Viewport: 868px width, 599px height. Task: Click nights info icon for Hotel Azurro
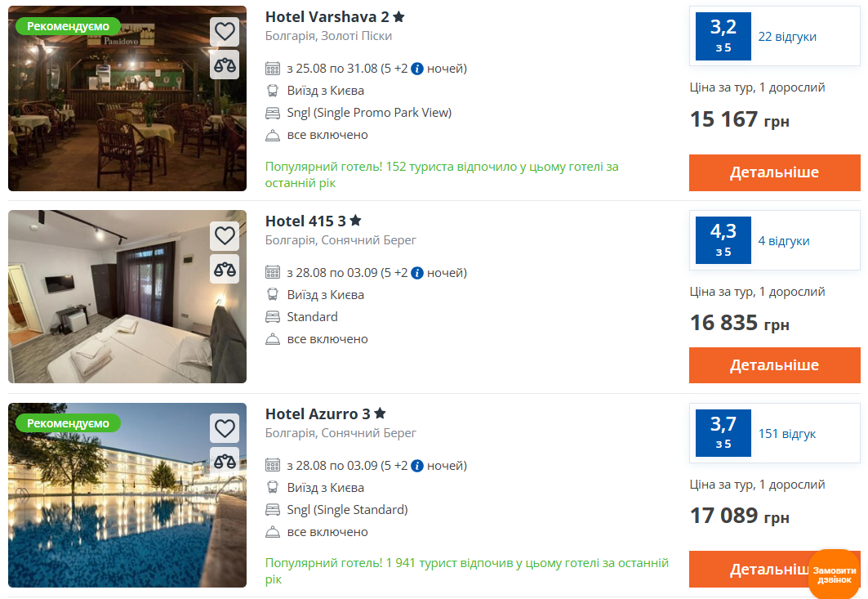[417, 466]
